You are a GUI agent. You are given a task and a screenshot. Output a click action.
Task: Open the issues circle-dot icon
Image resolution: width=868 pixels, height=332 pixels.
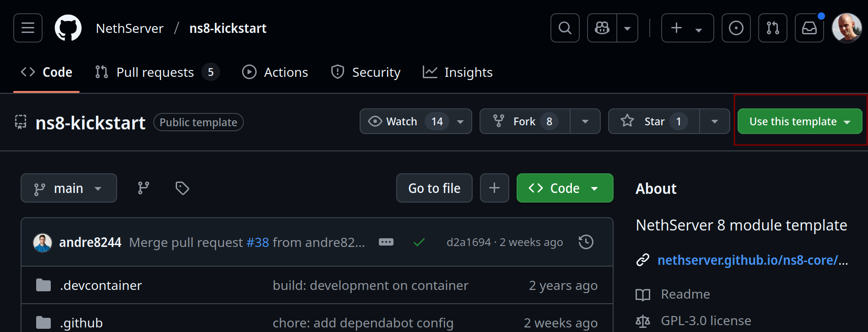(736, 28)
